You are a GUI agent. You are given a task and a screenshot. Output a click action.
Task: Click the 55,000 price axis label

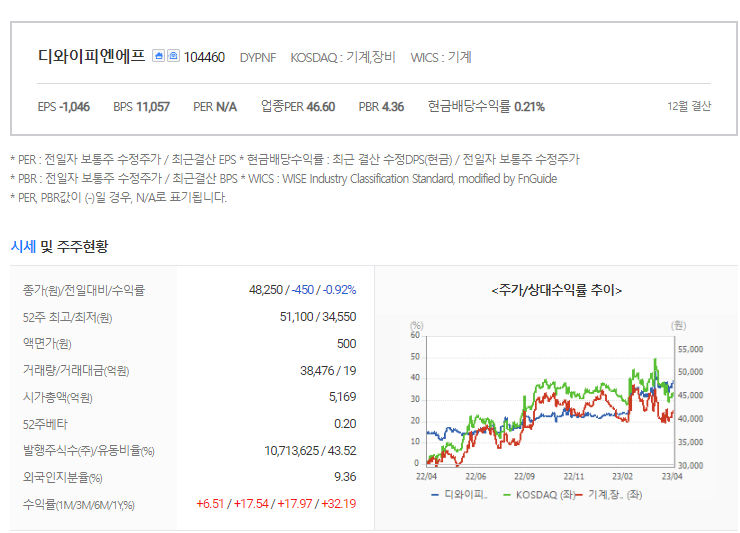pos(690,349)
